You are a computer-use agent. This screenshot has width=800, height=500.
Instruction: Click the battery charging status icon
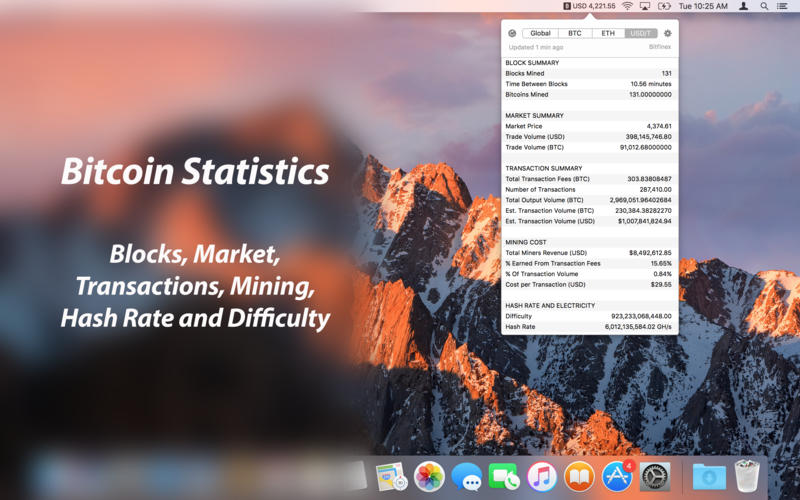point(665,6)
